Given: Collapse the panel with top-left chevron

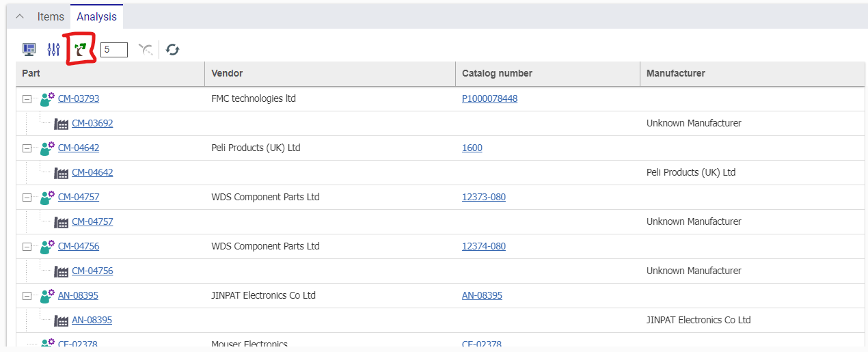Looking at the screenshot, I should click(x=20, y=16).
